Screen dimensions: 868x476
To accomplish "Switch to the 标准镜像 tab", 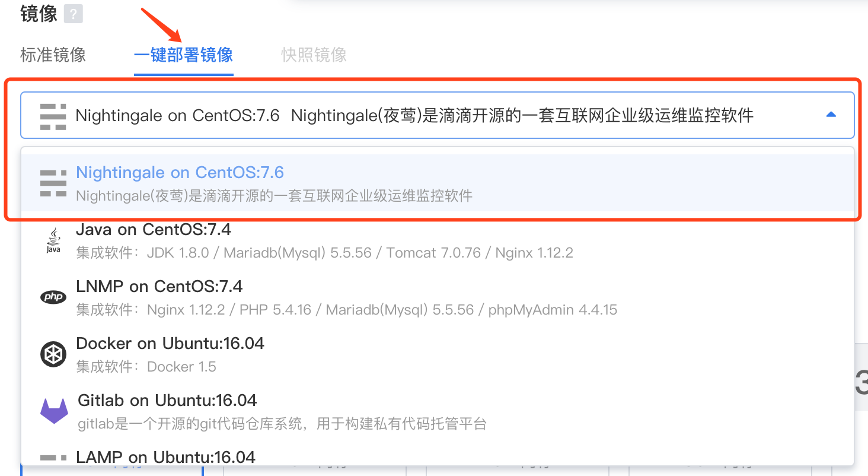I will click(x=53, y=55).
